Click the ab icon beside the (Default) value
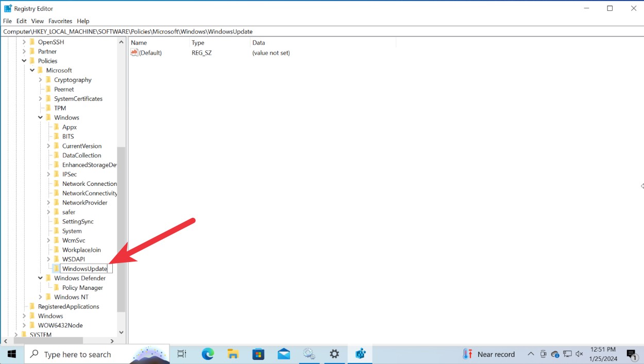 point(133,53)
